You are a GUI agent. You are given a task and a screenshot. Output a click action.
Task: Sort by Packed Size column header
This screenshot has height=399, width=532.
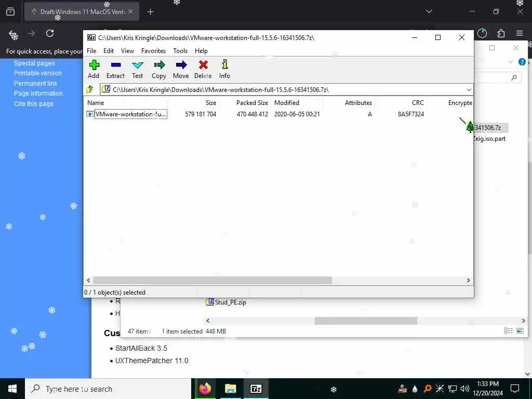245,103
